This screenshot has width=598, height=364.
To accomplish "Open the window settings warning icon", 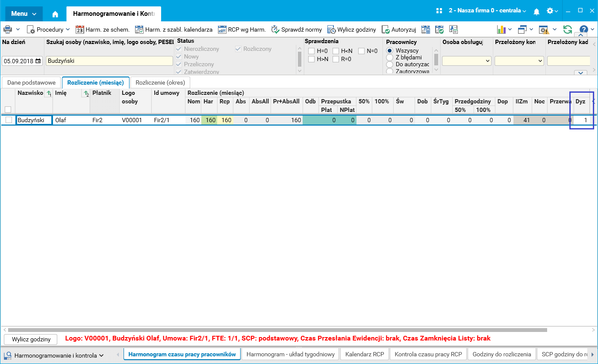I will [x=544, y=29].
